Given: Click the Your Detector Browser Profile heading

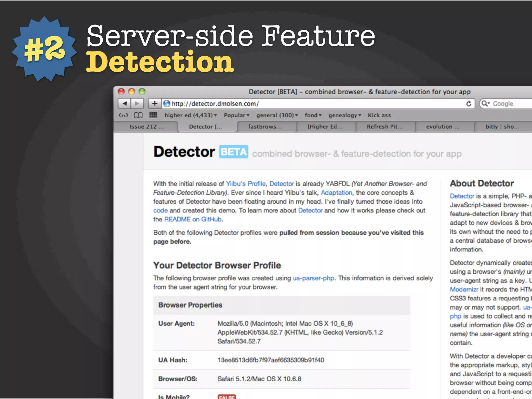Looking at the screenshot, I should pyautogui.click(x=217, y=265).
